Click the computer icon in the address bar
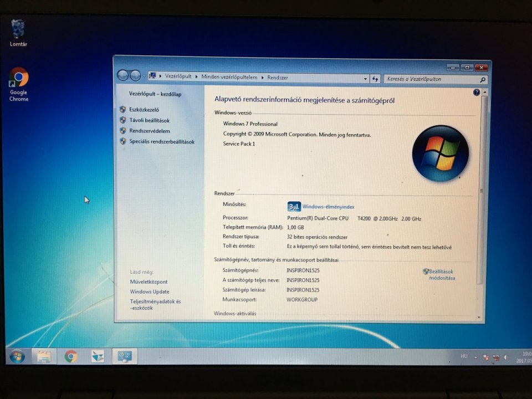The width and height of the screenshot is (532, 399). point(153,76)
